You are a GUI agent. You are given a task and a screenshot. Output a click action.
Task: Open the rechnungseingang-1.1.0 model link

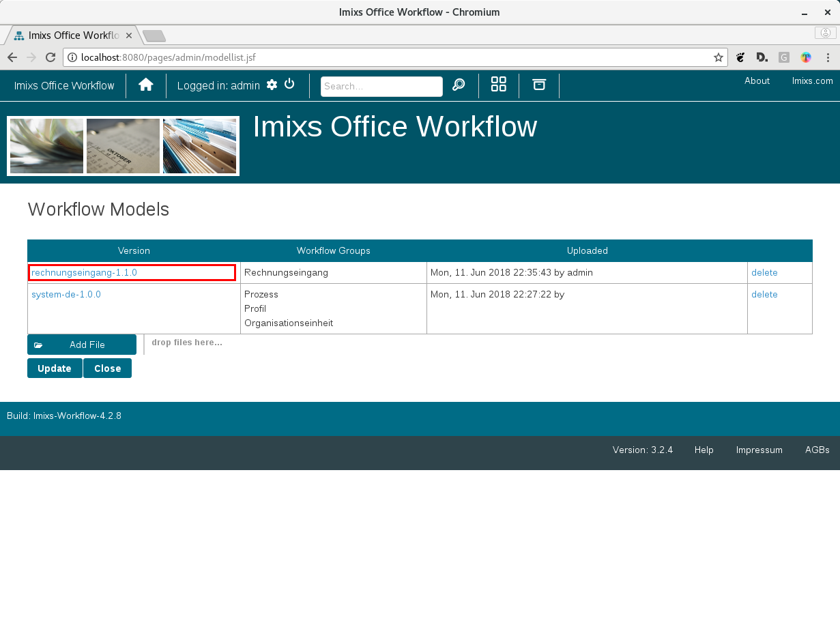coord(85,272)
